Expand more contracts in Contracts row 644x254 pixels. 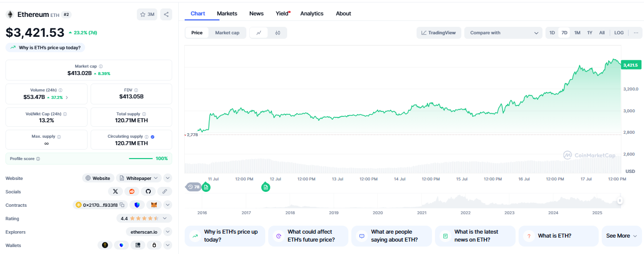(x=168, y=205)
